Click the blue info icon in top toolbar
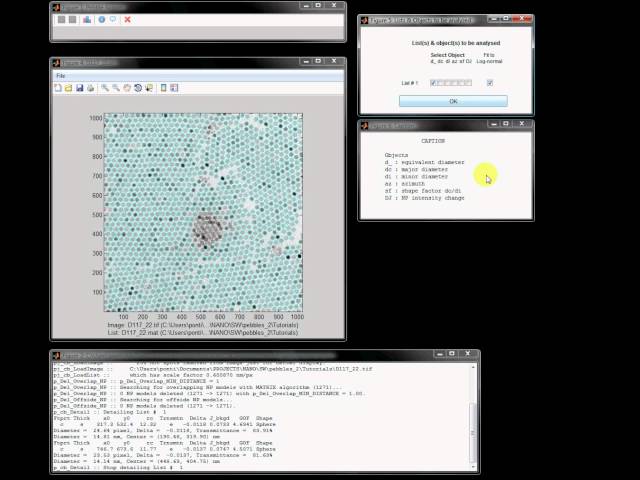 [x=102, y=20]
